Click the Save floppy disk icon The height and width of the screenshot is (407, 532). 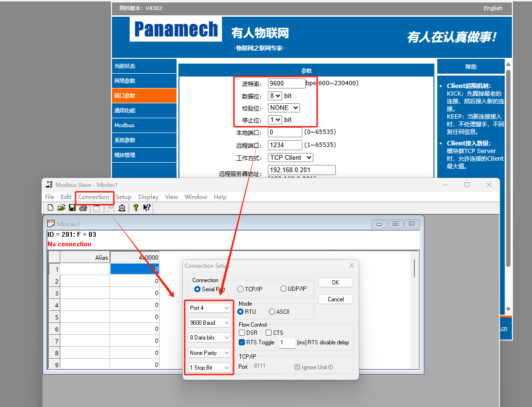pos(72,208)
